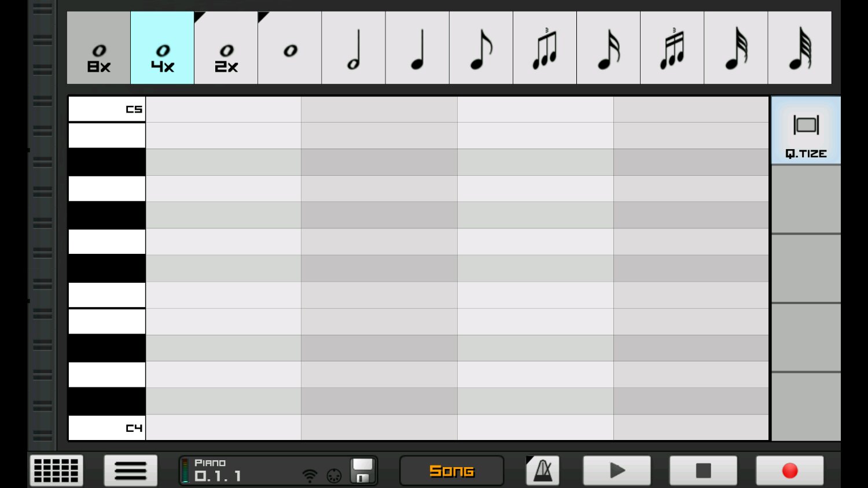Select the eighth note triplet icon
The image size is (868, 488).
coord(545,48)
